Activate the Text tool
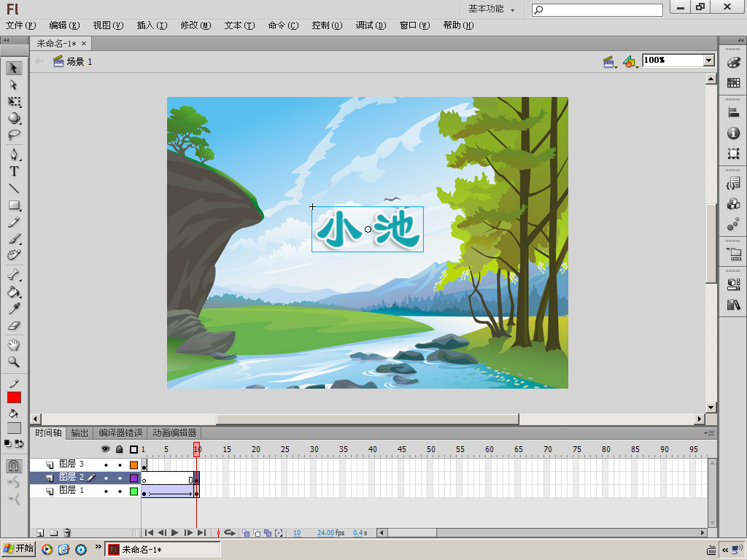Viewport: 747px width, 560px height. tap(14, 171)
